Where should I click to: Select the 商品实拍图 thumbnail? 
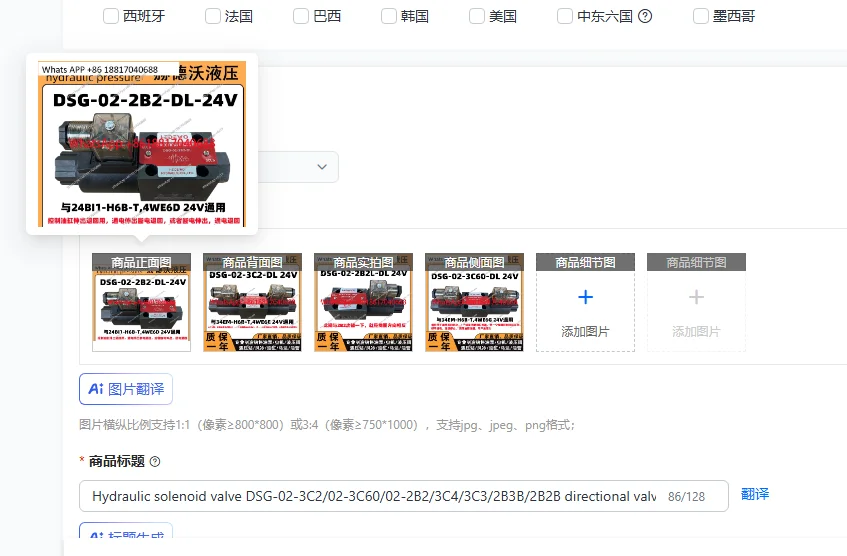tap(364, 303)
